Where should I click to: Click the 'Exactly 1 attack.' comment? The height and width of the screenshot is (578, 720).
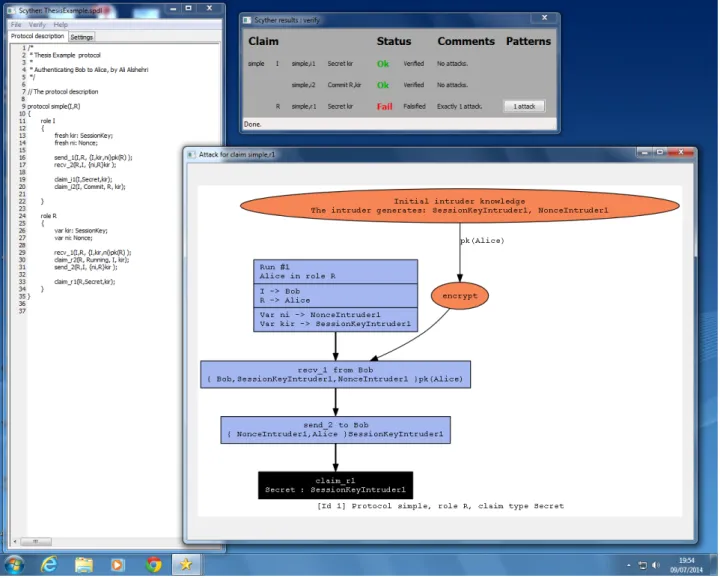coord(461,107)
